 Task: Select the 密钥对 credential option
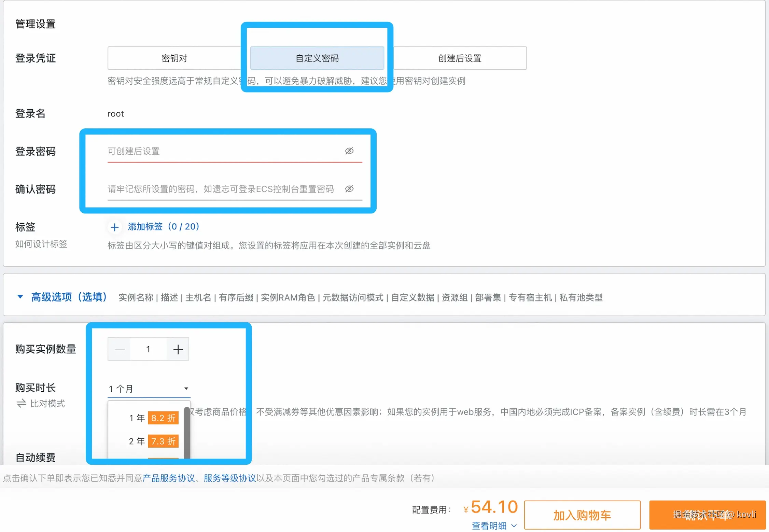pyautogui.click(x=174, y=58)
